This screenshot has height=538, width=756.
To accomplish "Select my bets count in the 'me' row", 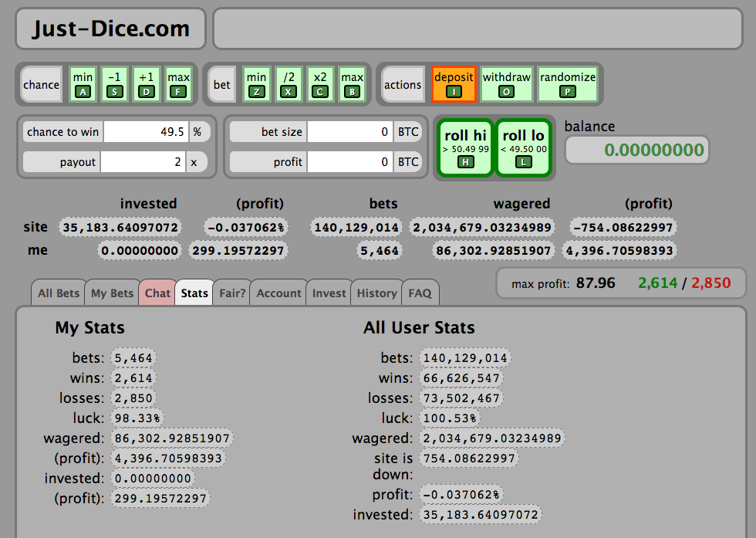I will pyautogui.click(x=380, y=250).
